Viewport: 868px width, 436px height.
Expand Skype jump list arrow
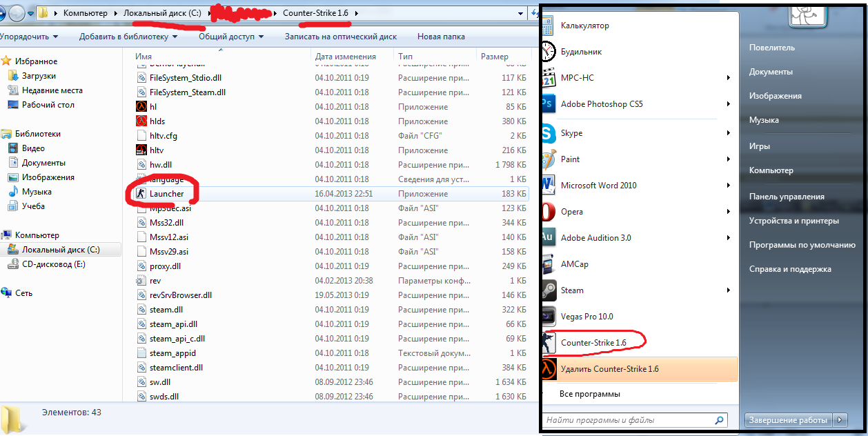(729, 133)
